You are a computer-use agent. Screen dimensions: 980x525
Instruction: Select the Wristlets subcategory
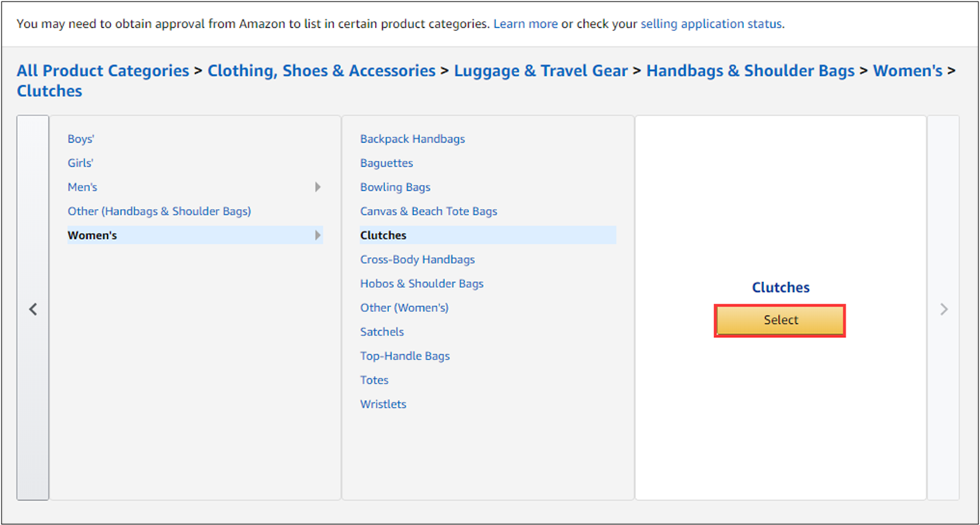(x=383, y=404)
